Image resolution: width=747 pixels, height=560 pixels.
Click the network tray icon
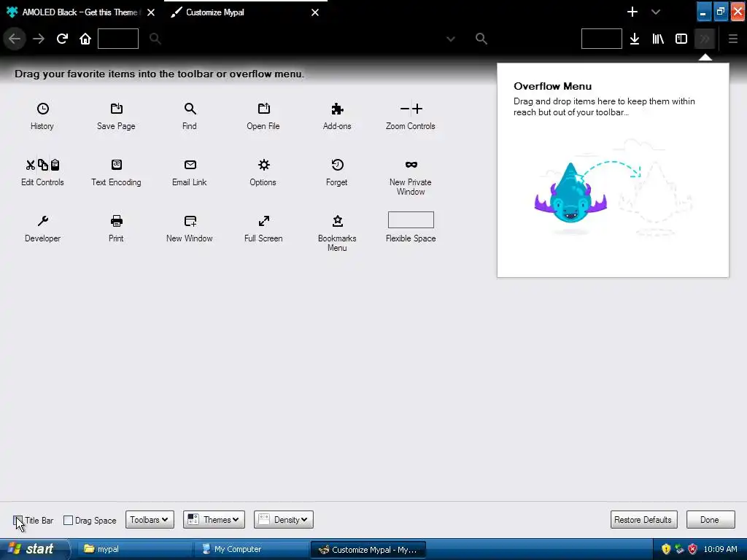click(x=679, y=549)
